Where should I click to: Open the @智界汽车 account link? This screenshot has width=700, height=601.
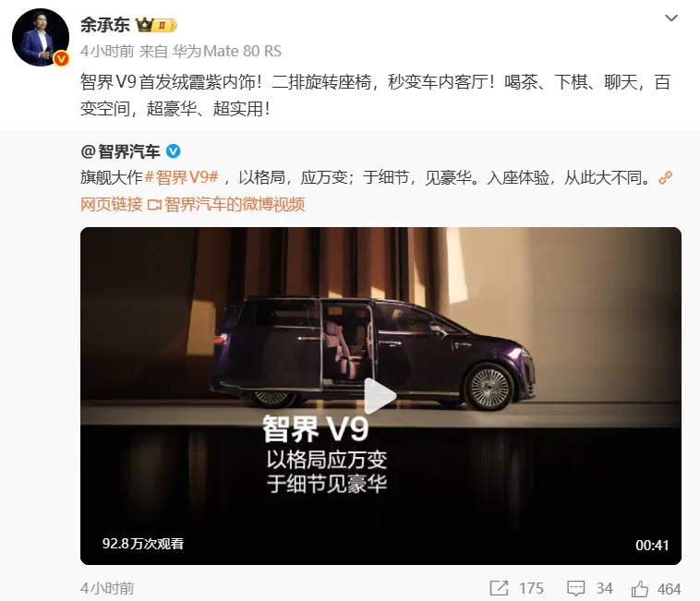coord(120,151)
